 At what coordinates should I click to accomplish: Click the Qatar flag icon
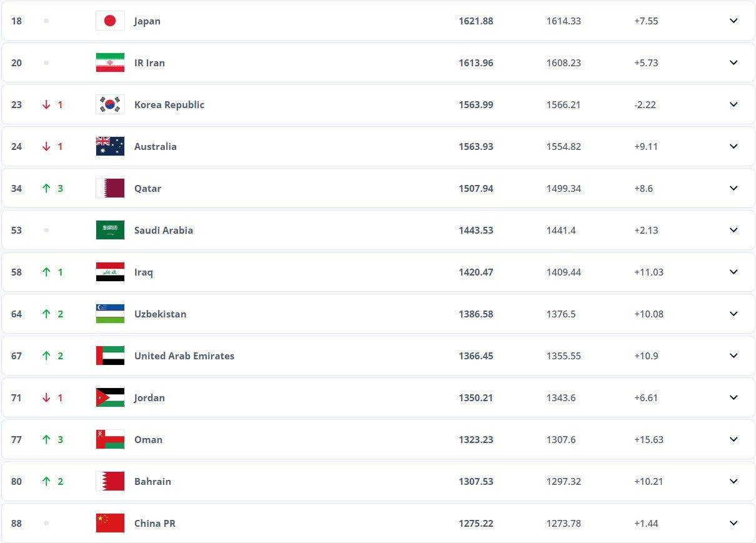[110, 188]
